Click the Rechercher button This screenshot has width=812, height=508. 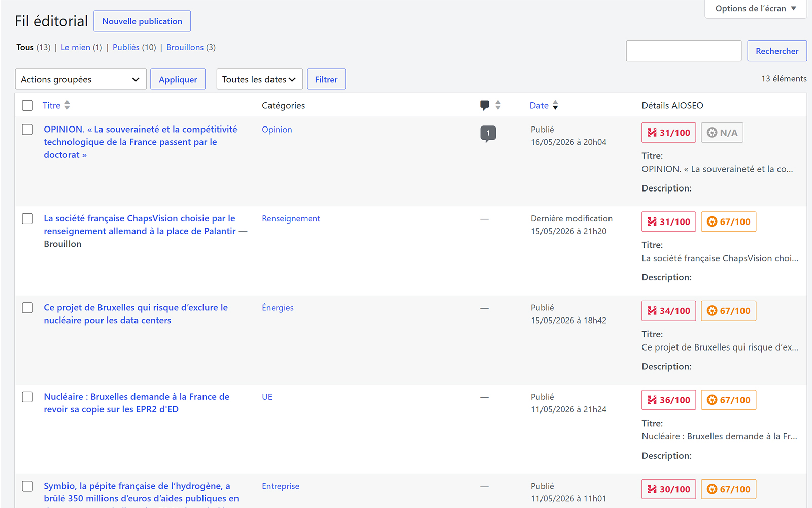(x=777, y=51)
